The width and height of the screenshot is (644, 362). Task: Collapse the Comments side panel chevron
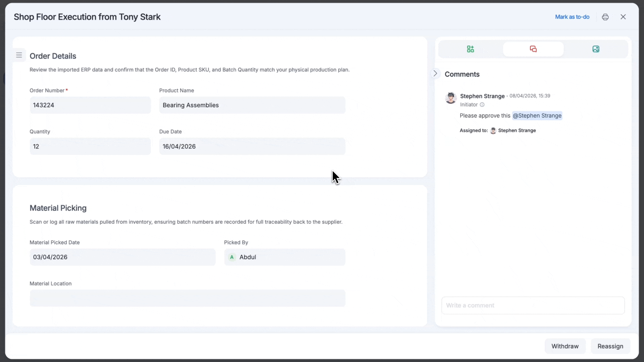(x=435, y=73)
